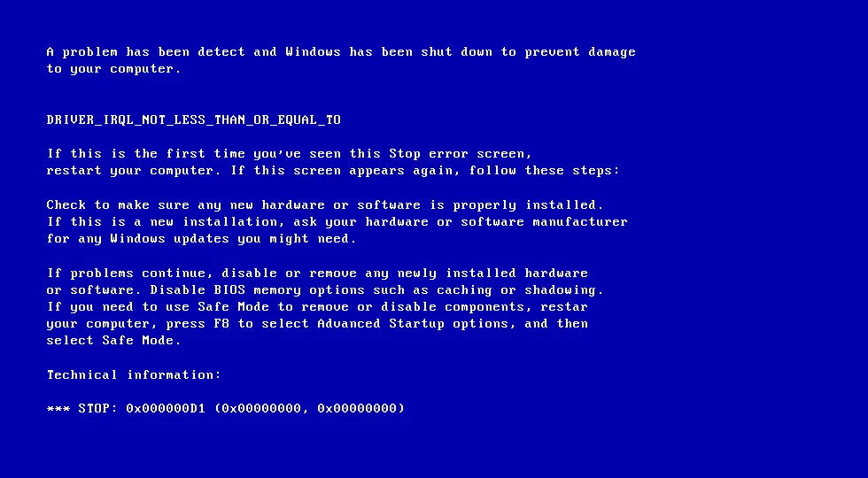Click the 'Check to make sure' line
This screenshot has height=478, width=868.
[325, 204]
